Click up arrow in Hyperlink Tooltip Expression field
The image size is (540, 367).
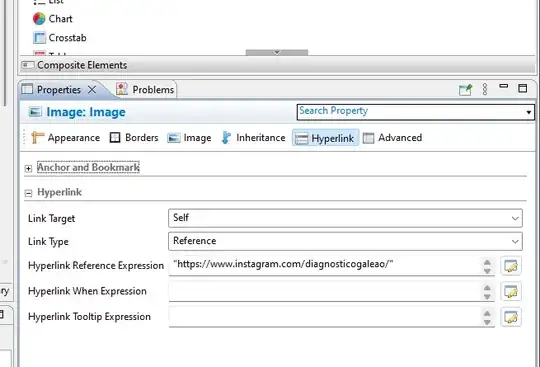(x=487, y=314)
